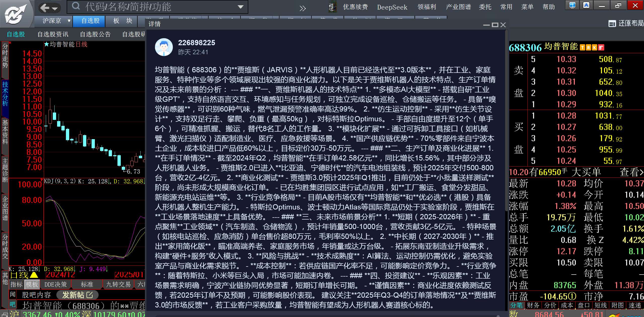
Task: Click the 日线 period yellow triangle selector
Action: (34, 275)
